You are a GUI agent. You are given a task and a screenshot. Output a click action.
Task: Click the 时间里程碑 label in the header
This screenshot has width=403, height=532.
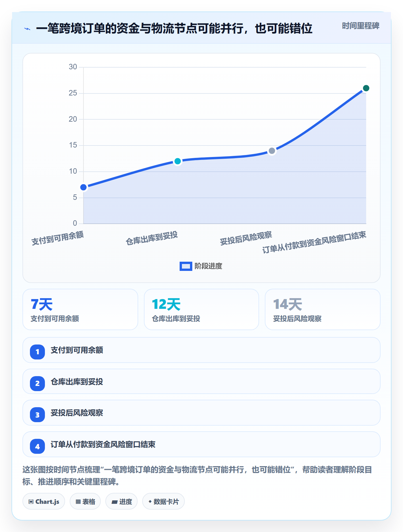point(361,26)
